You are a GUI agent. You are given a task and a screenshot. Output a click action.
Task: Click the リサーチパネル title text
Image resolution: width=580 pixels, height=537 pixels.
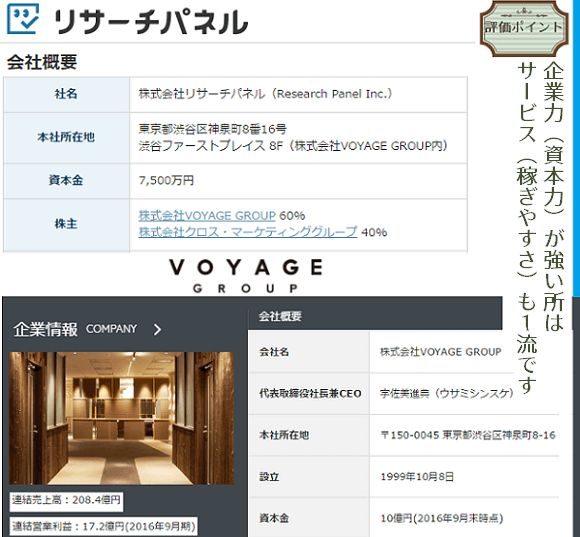(x=151, y=22)
